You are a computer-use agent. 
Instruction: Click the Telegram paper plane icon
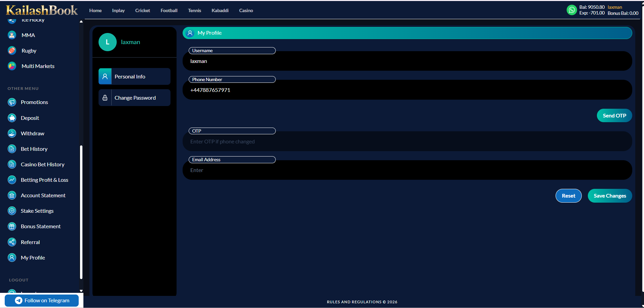[19, 301]
